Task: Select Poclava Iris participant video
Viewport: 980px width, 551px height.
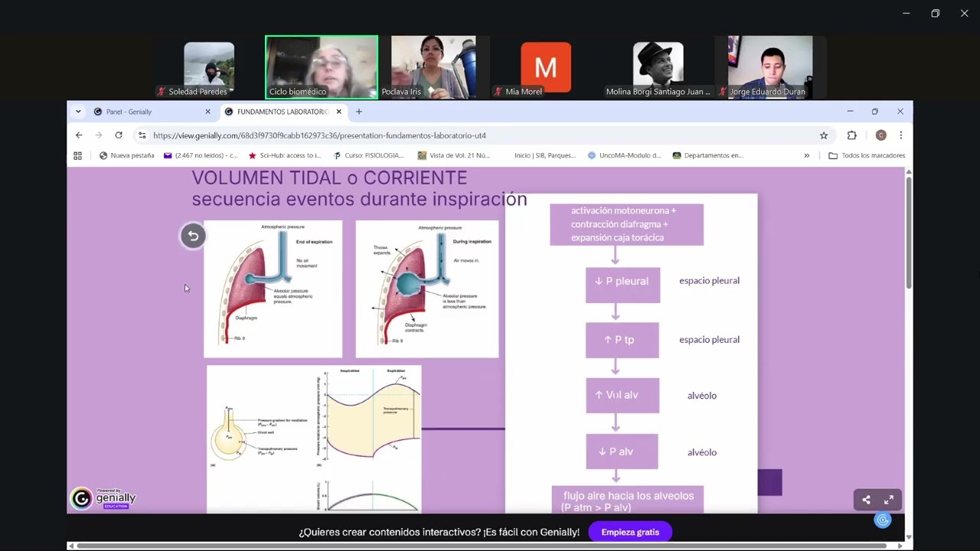Action: 433,67
